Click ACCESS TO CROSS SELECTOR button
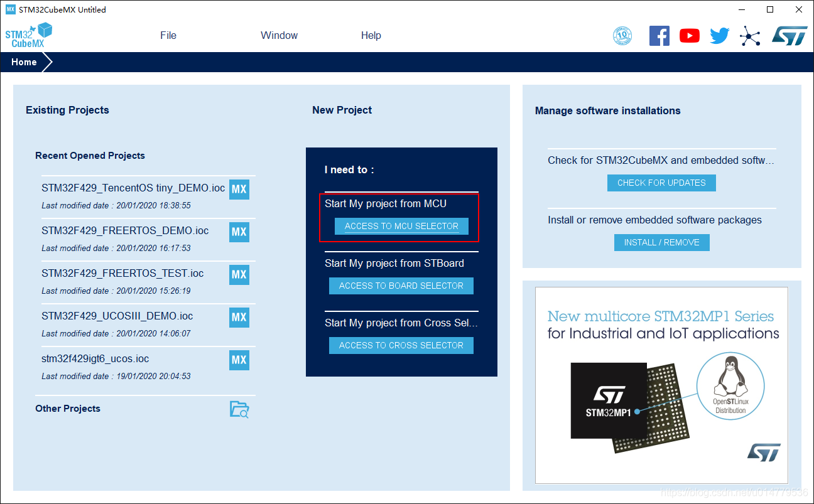This screenshot has width=814, height=504. [x=401, y=345]
